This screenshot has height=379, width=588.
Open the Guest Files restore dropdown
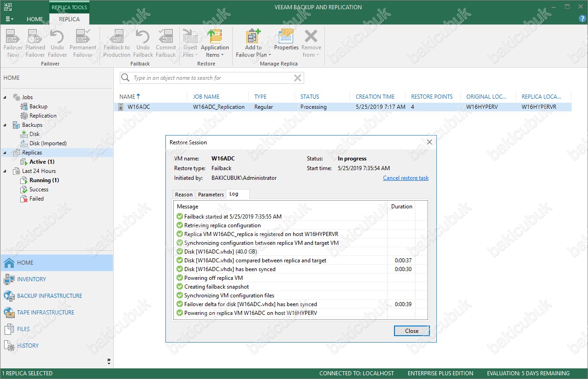(190, 43)
